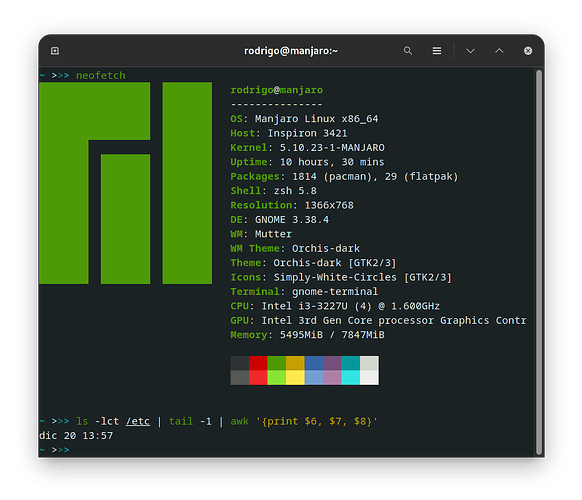This screenshot has width=582, height=500.
Task: Click the awk '{print $6, $7, $8}' text
Action: [304, 421]
